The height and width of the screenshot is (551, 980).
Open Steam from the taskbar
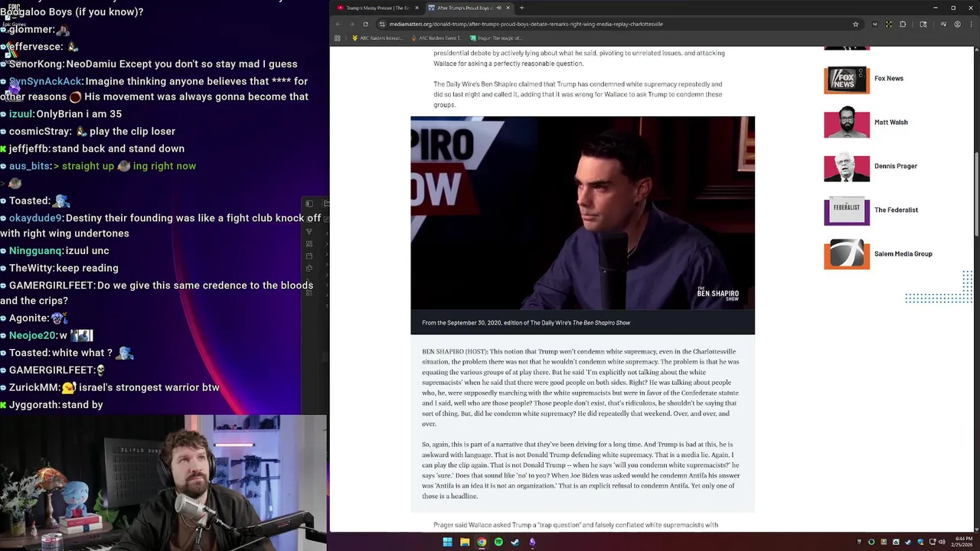[515, 542]
